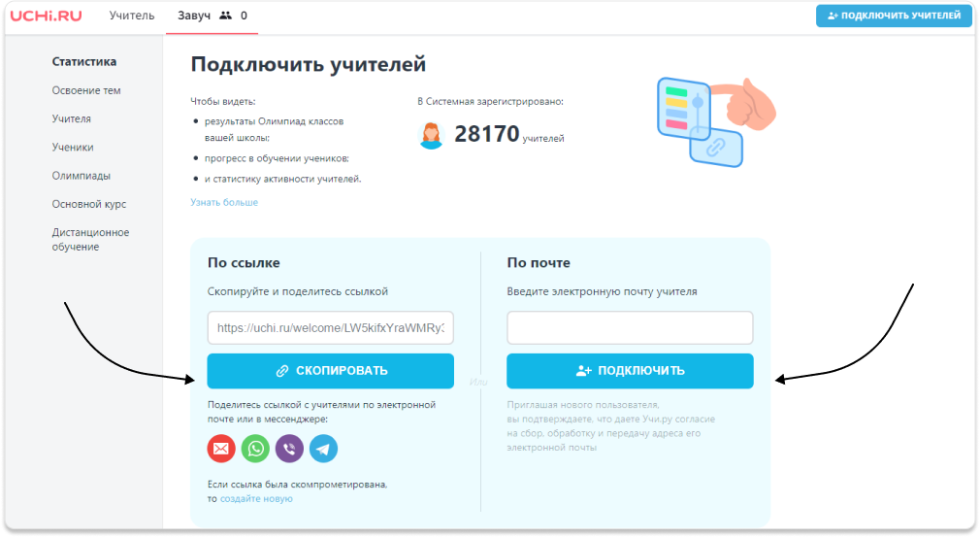Open Освоение тем section
The width and height of the screenshot is (980, 538).
[86, 90]
